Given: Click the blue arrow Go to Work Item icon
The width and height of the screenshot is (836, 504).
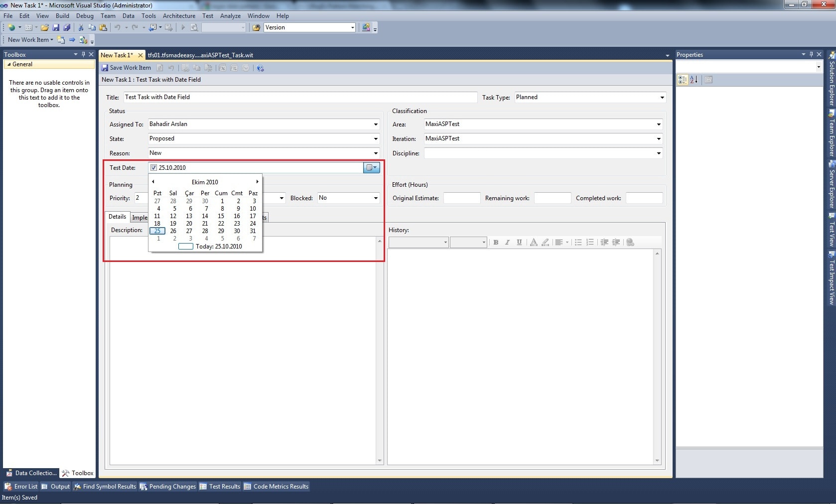Looking at the screenshot, I should [72, 40].
